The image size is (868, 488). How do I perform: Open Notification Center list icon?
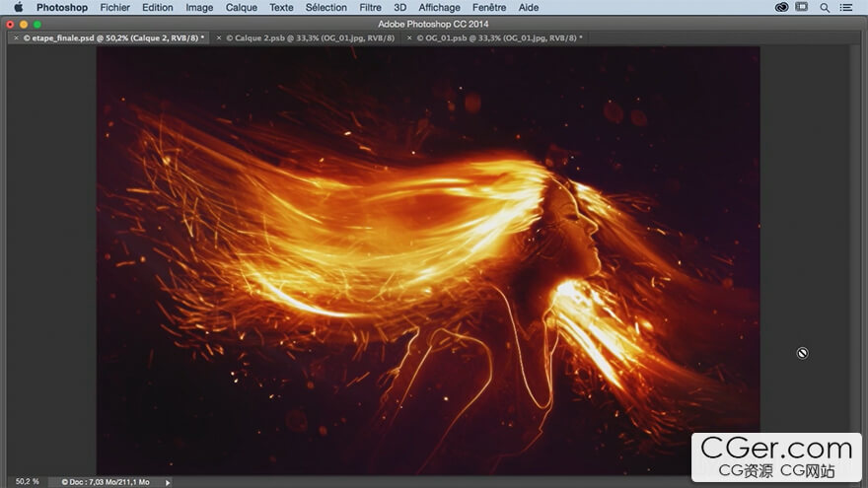[846, 7]
